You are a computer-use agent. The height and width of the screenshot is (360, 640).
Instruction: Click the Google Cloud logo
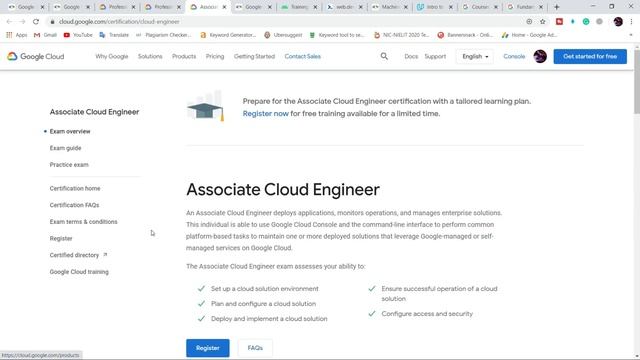(36, 56)
